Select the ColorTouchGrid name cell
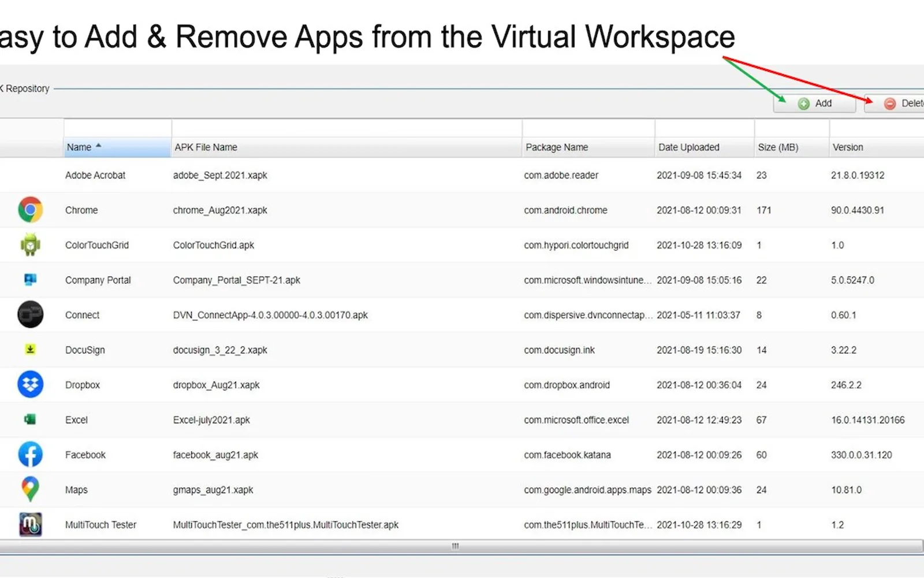924x578 pixels. coord(97,245)
